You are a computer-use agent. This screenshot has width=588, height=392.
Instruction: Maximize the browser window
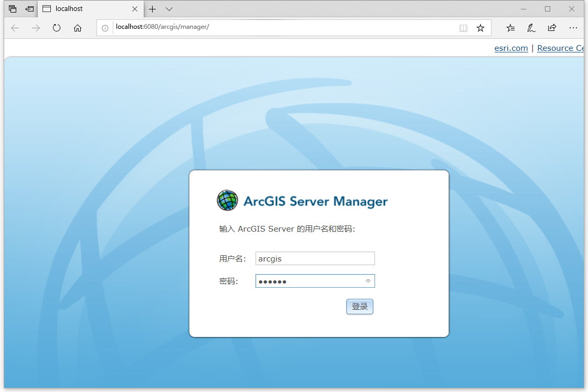548,9
